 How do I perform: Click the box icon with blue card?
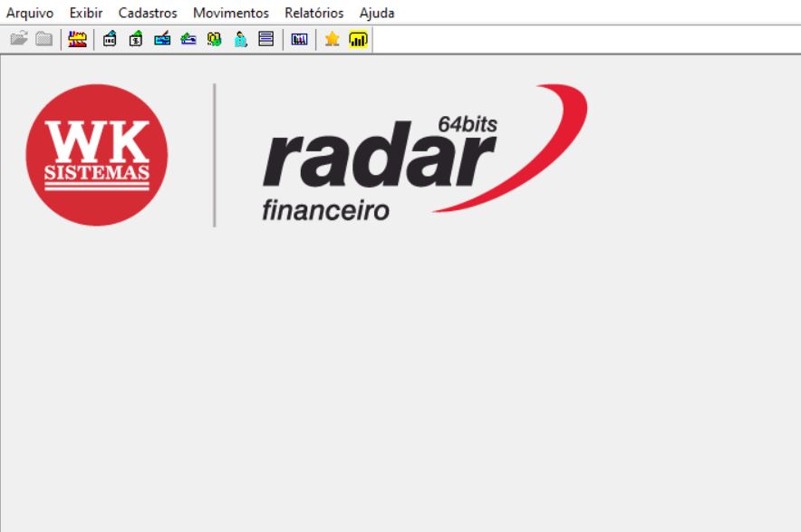click(x=110, y=39)
